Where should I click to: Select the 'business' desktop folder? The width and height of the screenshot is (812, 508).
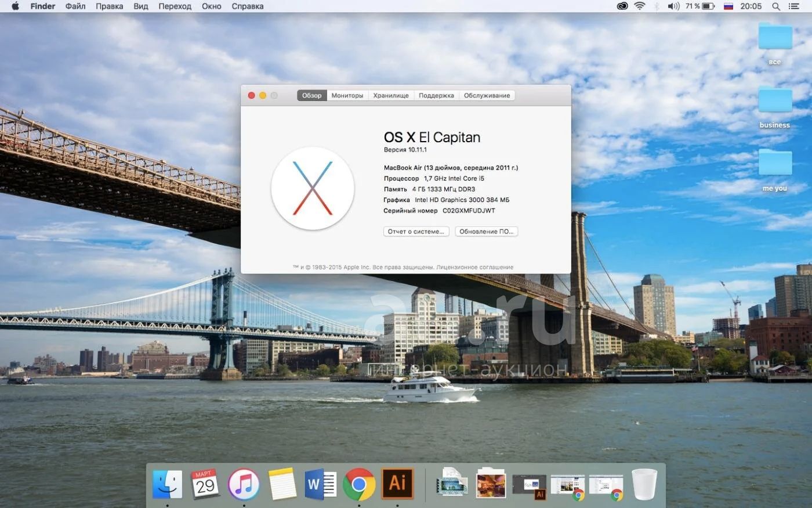coord(775,107)
